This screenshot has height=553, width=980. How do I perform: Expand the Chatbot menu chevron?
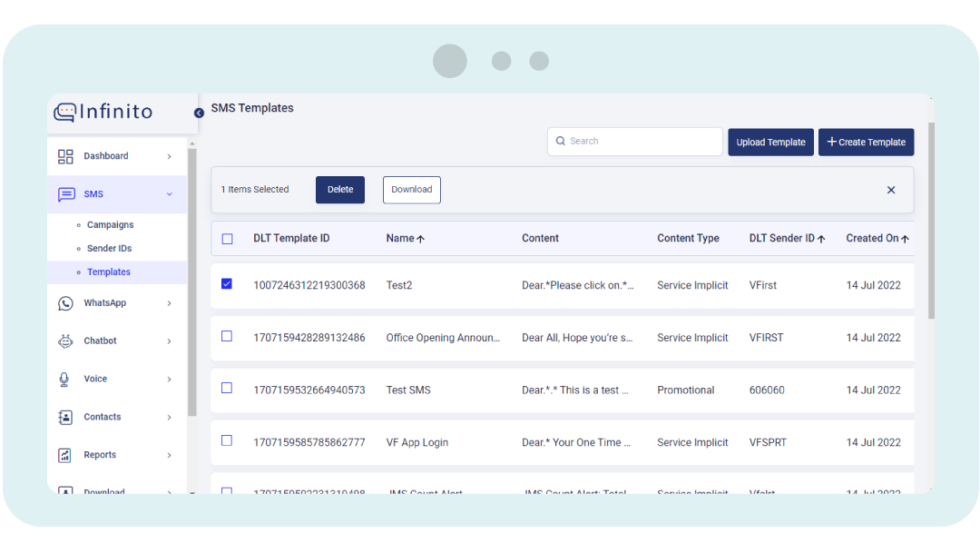click(x=170, y=341)
